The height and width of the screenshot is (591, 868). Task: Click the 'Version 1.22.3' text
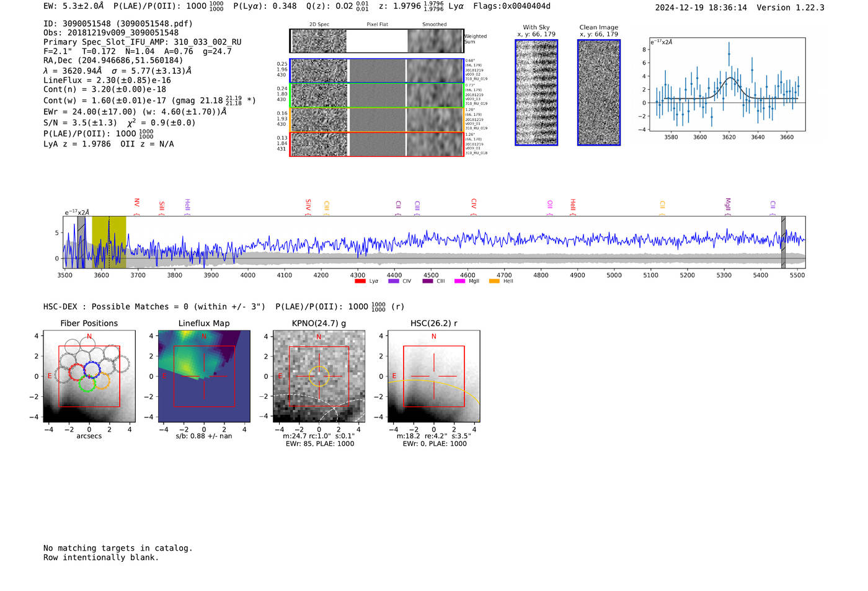click(790, 7)
